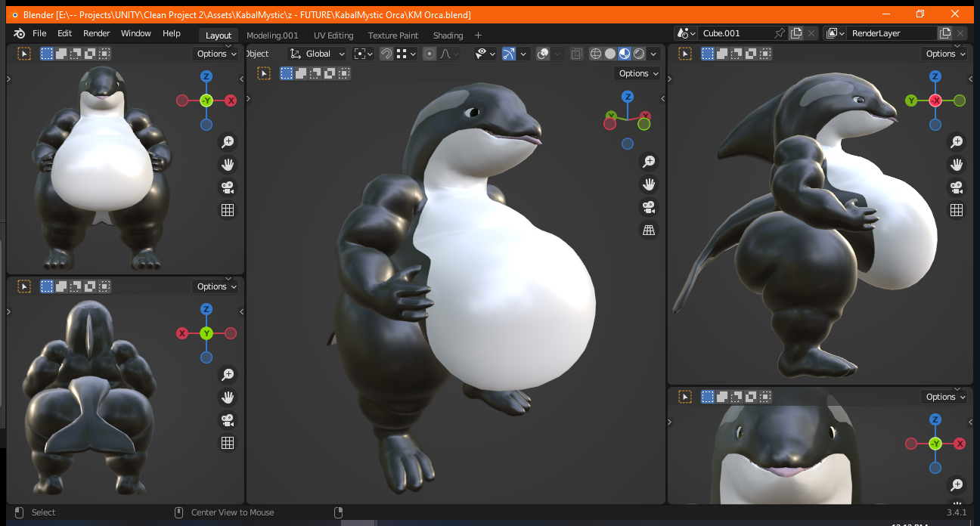The image size is (980, 526).
Task: Click the camera view icon in main viewport
Action: click(649, 207)
